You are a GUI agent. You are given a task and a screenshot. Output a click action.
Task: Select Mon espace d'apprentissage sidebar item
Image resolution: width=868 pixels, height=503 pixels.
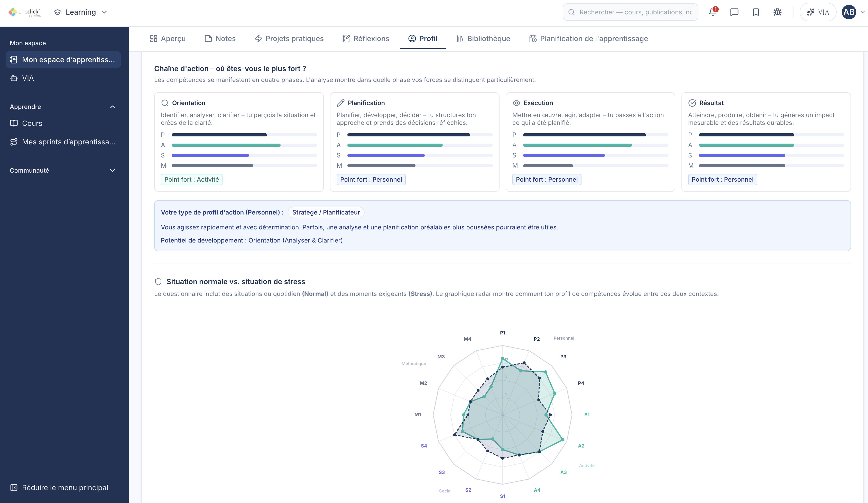click(63, 60)
